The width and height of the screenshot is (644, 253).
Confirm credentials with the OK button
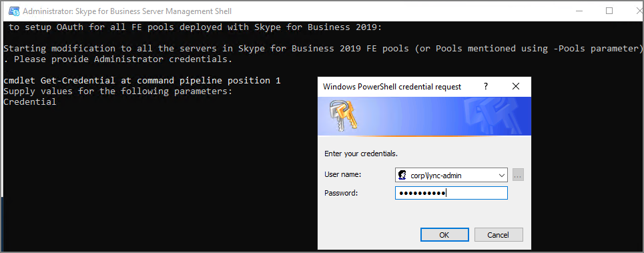click(x=444, y=235)
